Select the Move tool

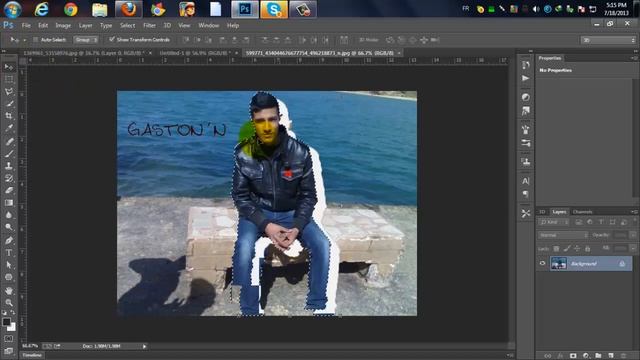coord(9,67)
